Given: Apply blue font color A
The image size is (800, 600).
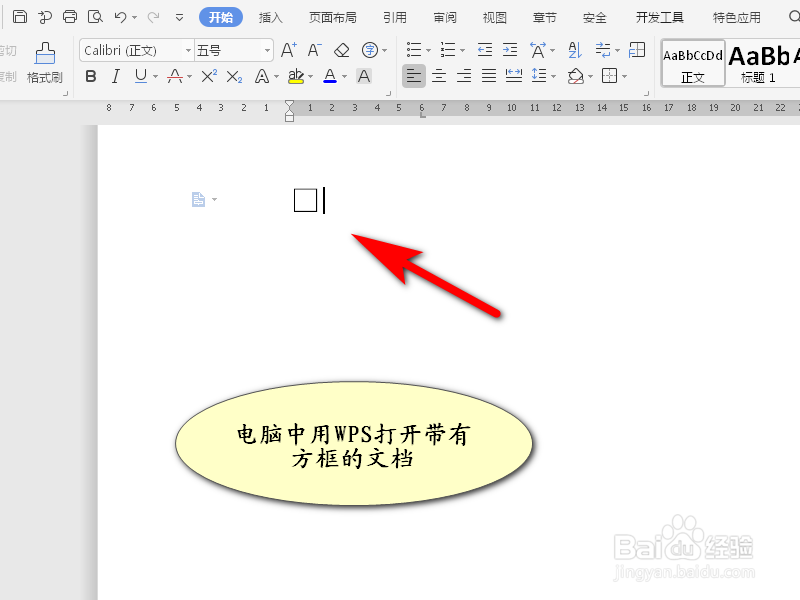Looking at the screenshot, I should pyautogui.click(x=330, y=77).
